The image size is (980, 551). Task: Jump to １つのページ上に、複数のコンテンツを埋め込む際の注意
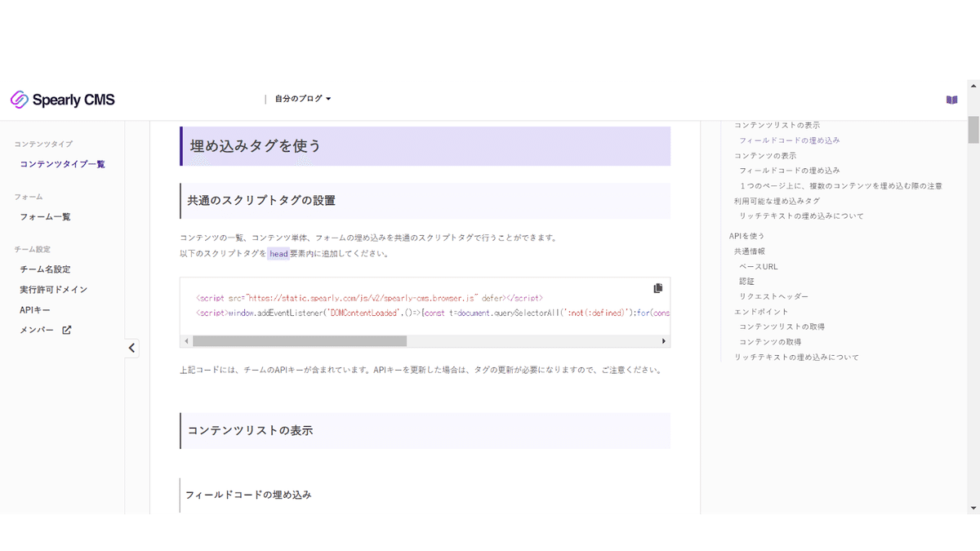click(x=841, y=186)
